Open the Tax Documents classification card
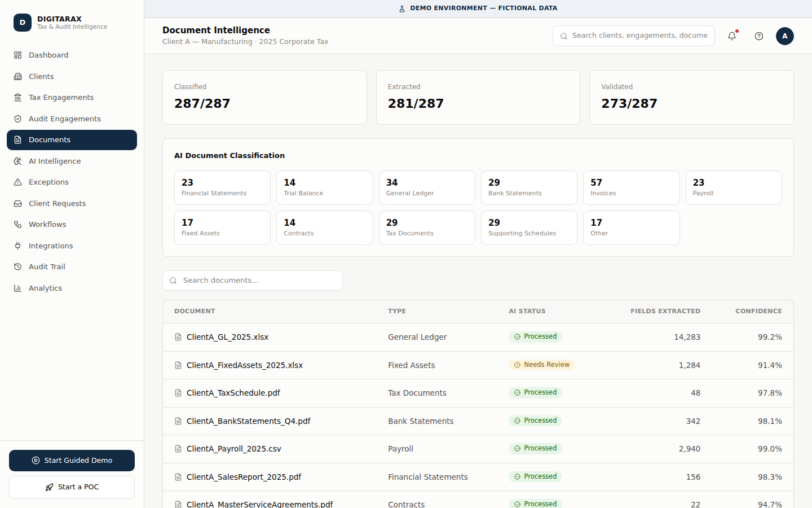This screenshot has height=508, width=812. pos(427,227)
